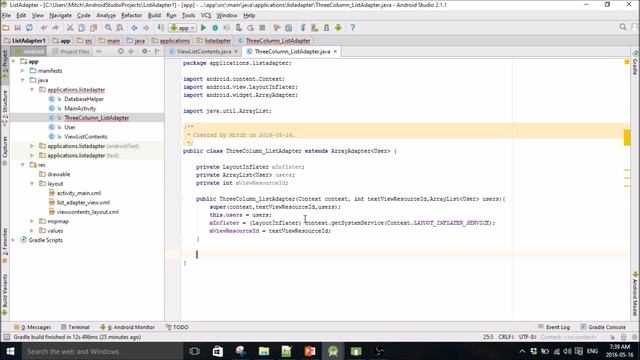The width and height of the screenshot is (640, 360).
Task: Open the Messages tool window
Action: coord(33,327)
